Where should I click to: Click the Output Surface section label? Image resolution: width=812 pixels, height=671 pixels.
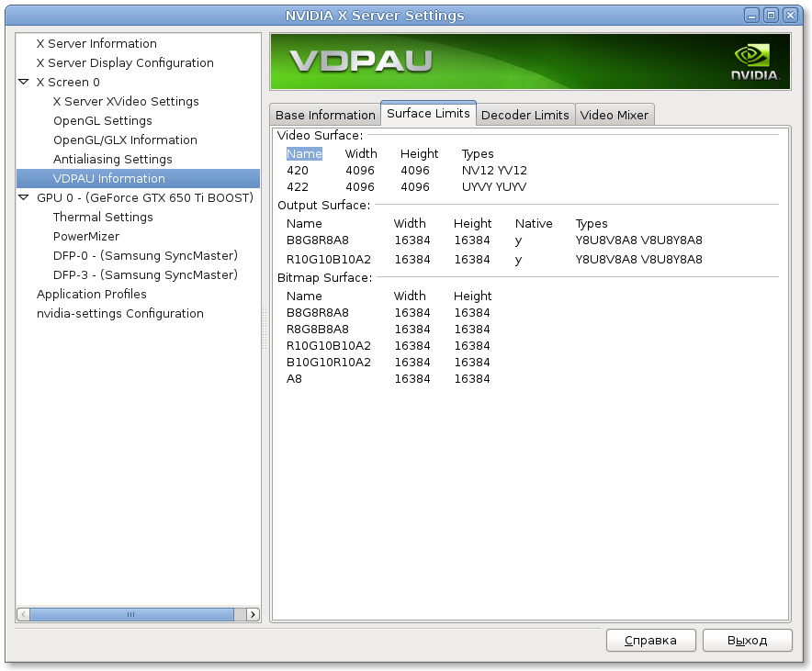pyautogui.click(x=324, y=205)
